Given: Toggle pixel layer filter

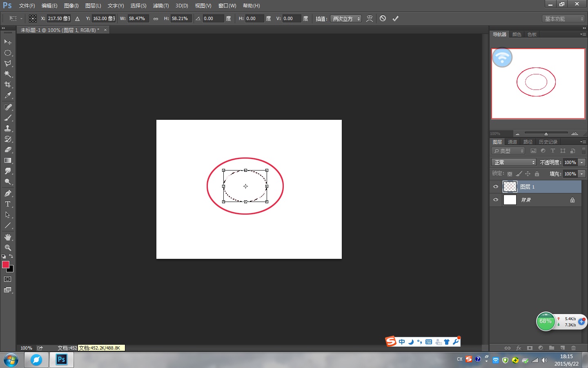Looking at the screenshot, I should point(533,151).
